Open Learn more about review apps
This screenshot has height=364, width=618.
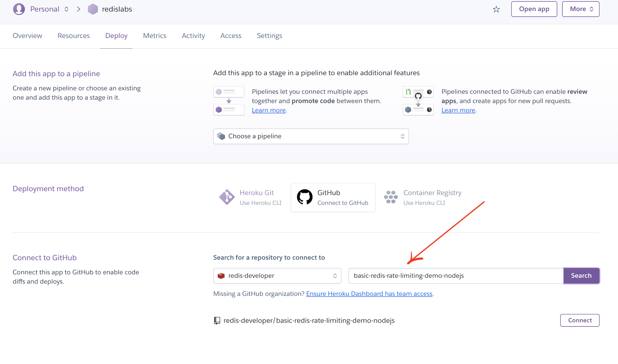point(458,110)
